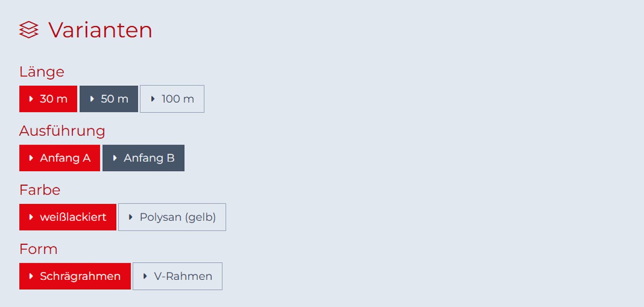Click the stacked layers icon beside Varianten
The height and width of the screenshot is (307, 644).
[x=29, y=30]
